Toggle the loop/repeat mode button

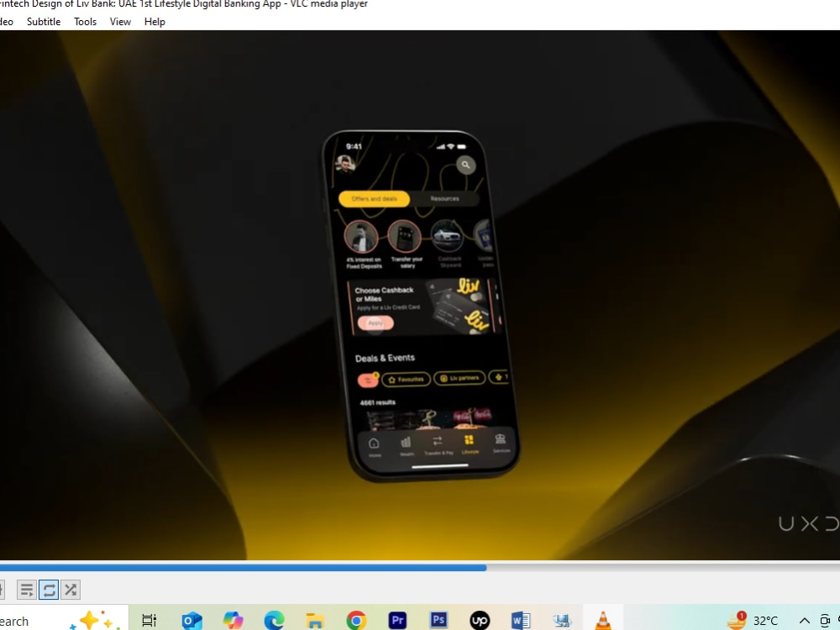click(x=49, y=590)
